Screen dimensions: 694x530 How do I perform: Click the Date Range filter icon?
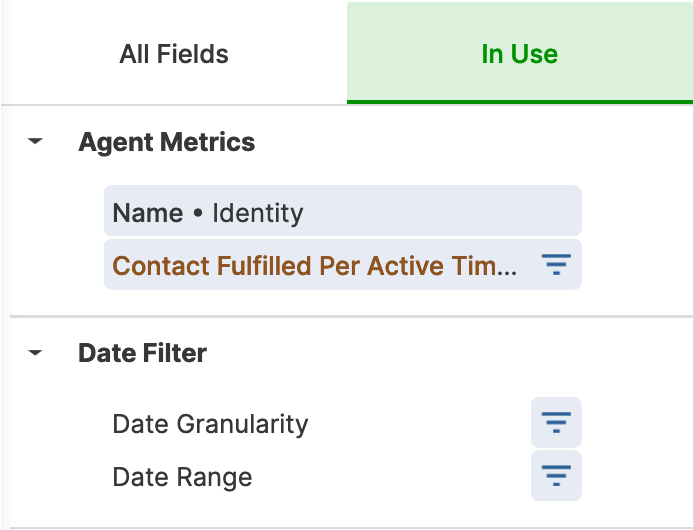pyautogui.click(x=556, y=476)
